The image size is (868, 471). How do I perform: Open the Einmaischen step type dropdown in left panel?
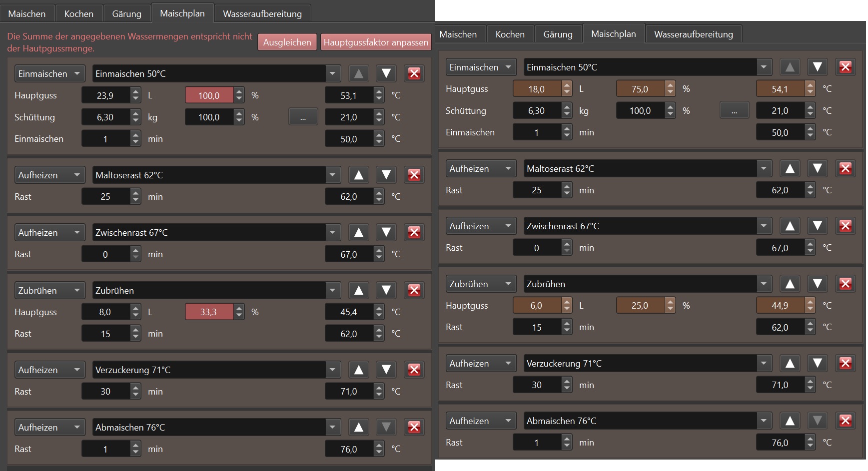pos(49,74)
